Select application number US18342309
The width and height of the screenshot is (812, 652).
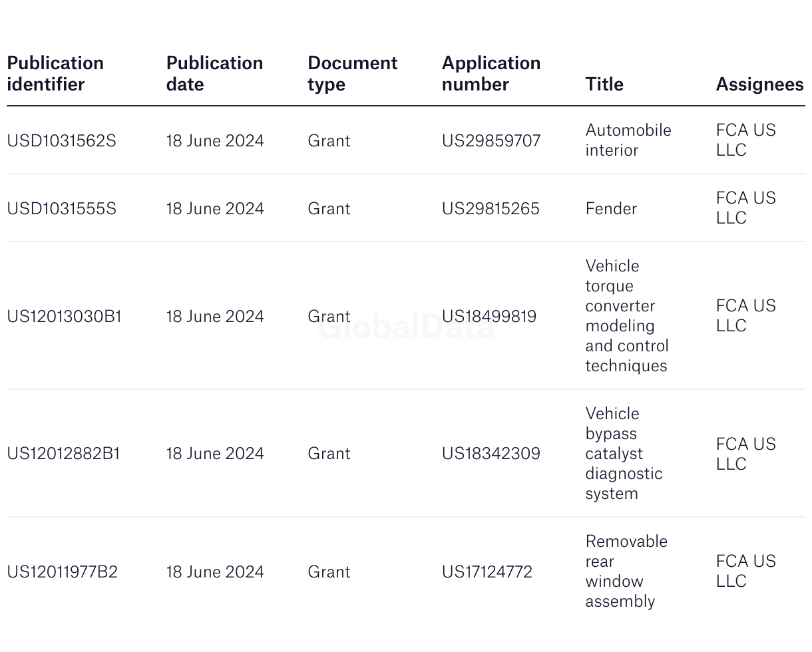pos(491,454)
